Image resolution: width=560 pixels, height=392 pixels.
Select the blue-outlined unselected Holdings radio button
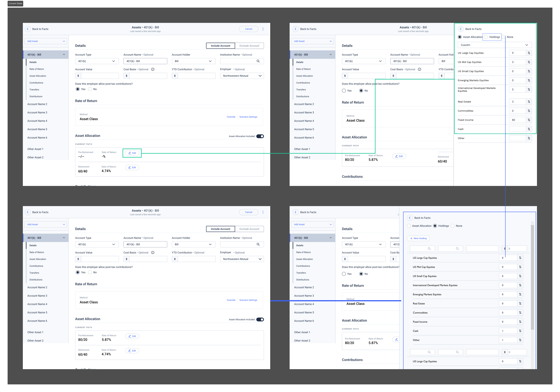pos(486,37)
